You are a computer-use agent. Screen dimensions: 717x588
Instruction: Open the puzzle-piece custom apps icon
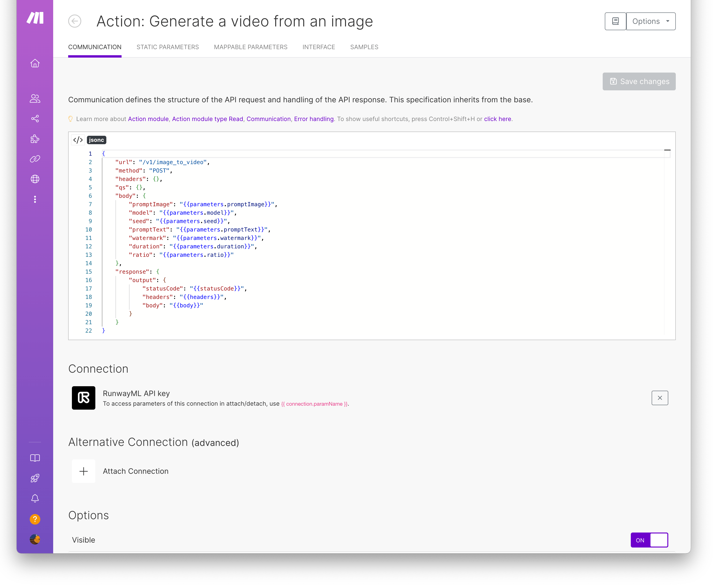click(35, 139)
